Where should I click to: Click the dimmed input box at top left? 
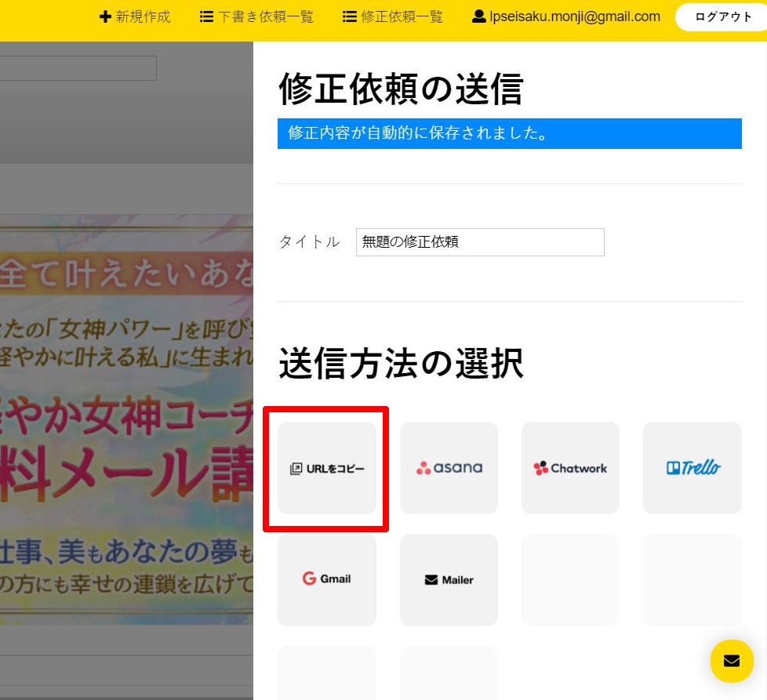pyautogui.click(x=78, y=68)
